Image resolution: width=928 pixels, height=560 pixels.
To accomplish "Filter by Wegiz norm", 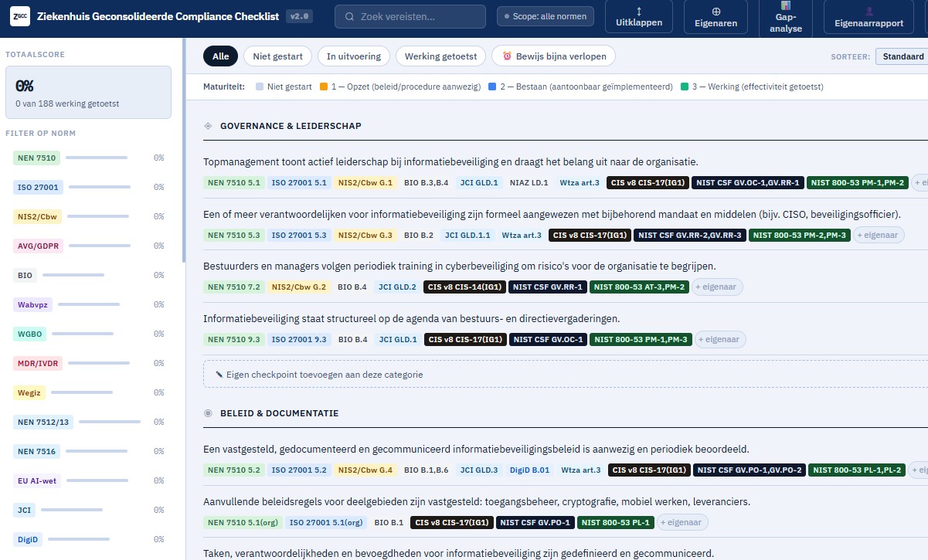I will [x=29, y=392].
